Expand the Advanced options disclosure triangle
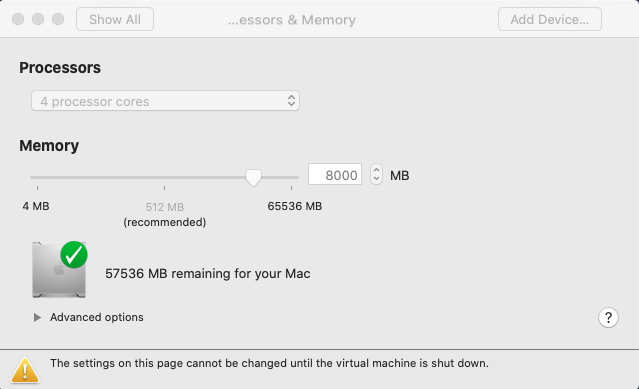 coord(37,317)
